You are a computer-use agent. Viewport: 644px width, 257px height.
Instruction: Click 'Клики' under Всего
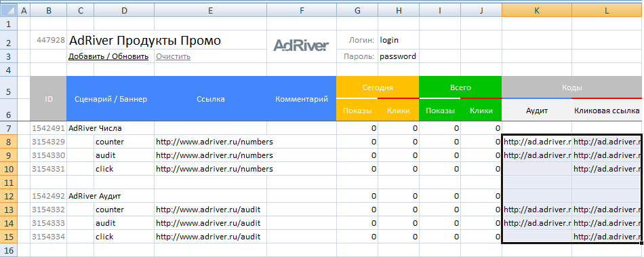[x=481, y=111]
